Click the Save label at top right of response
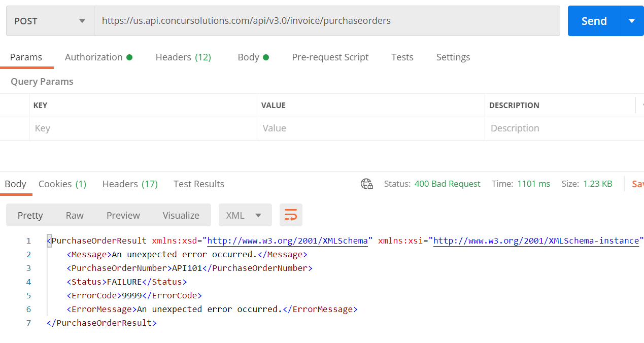644x343 pixels. click(637, 184)
